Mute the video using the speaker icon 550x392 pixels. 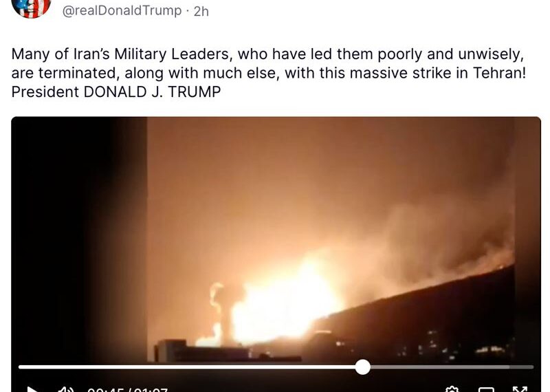pyautogui.click(x=65, y=389)
